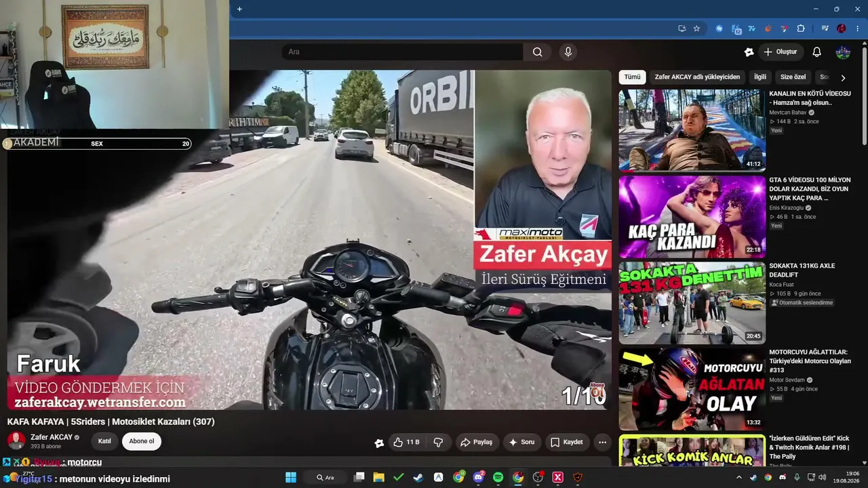Open the Shazam browser extension
Image resolution: width=868 pixels, height=488 pixels.
point(719,28)
